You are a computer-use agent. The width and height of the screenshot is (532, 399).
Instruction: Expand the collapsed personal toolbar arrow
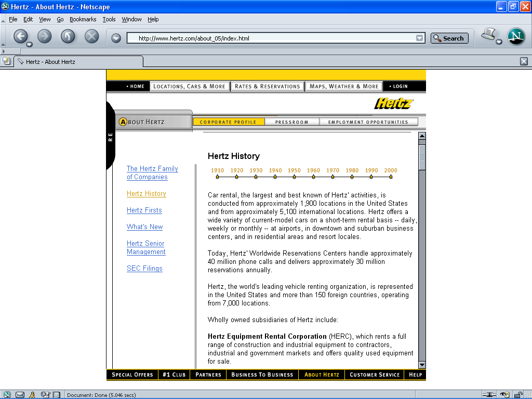tap(4, 51)
